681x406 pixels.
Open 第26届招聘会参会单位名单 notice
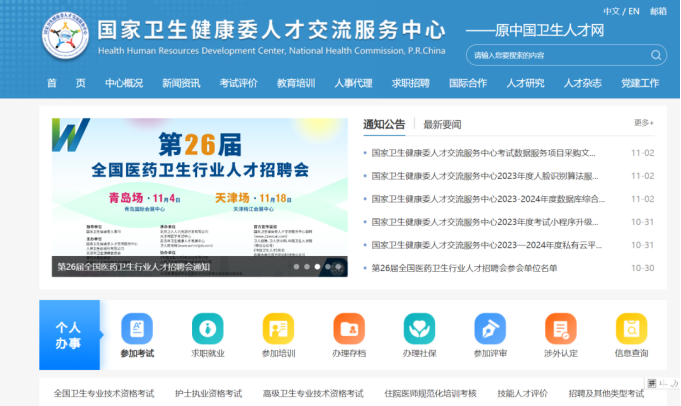(x=464, y=268)
